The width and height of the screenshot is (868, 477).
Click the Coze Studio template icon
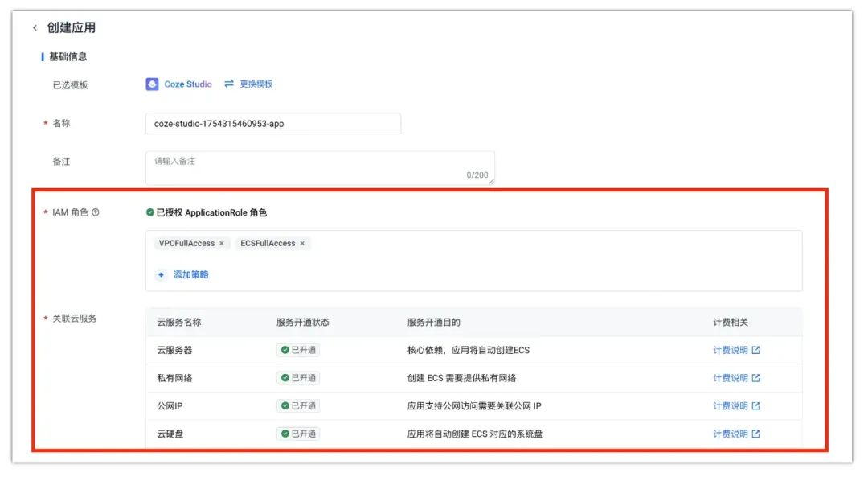click(x=152, y=84)
